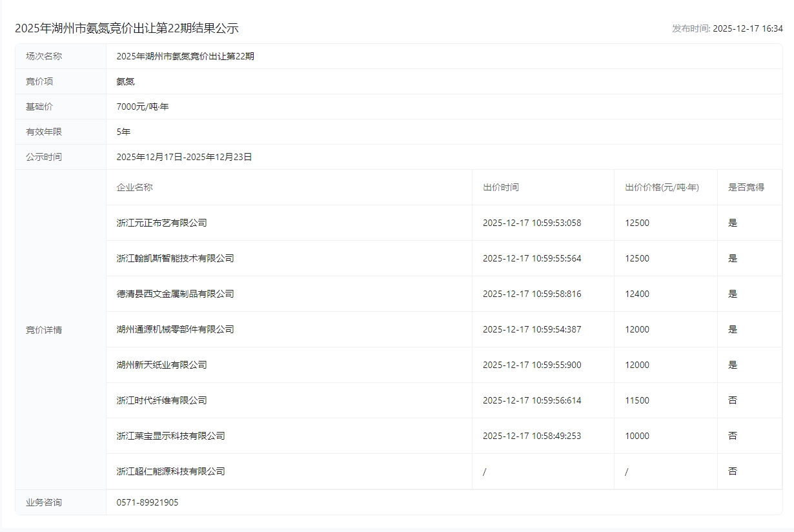Select company 湖州新天纸业有限公司
The height and width of the screenshot is (532, 794).
(x=161, y=365)
